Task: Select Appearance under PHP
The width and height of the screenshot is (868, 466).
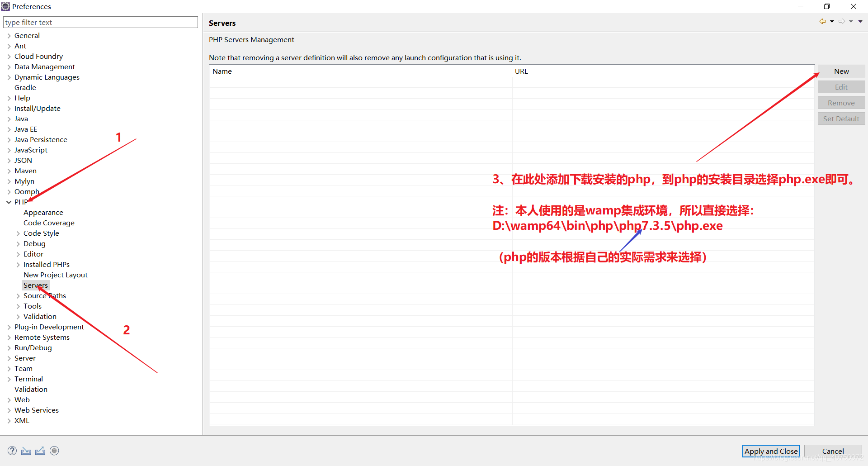Action: [43, 213]
